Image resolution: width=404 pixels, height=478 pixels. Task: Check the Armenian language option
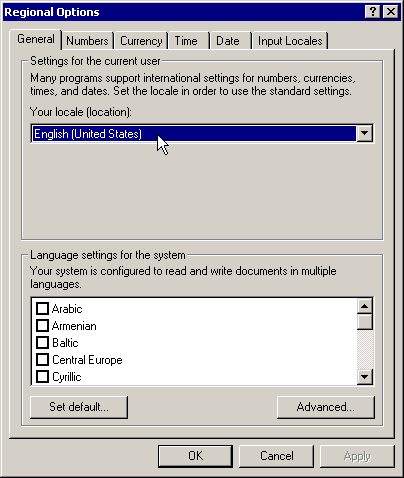pyautogui.click(x=42, y=325)
